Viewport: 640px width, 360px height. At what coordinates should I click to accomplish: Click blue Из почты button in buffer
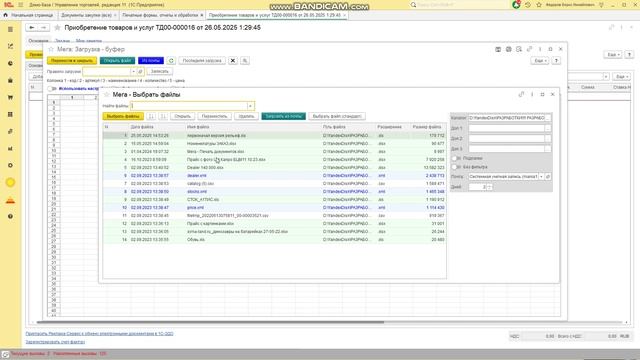point(151,60)
